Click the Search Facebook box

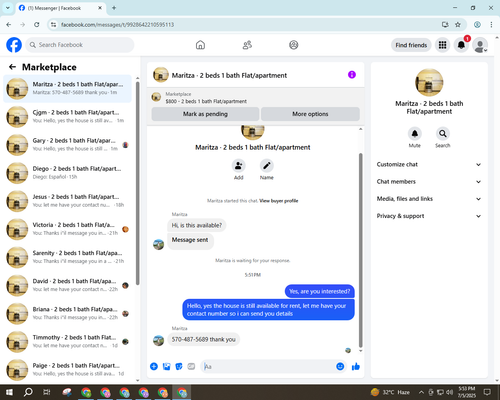pos(80,45)
